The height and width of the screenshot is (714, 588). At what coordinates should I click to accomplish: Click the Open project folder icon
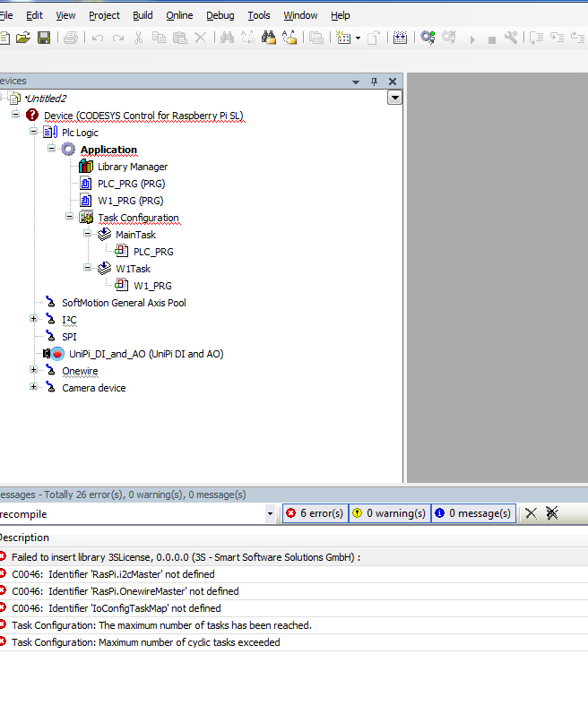coord(23,38)
